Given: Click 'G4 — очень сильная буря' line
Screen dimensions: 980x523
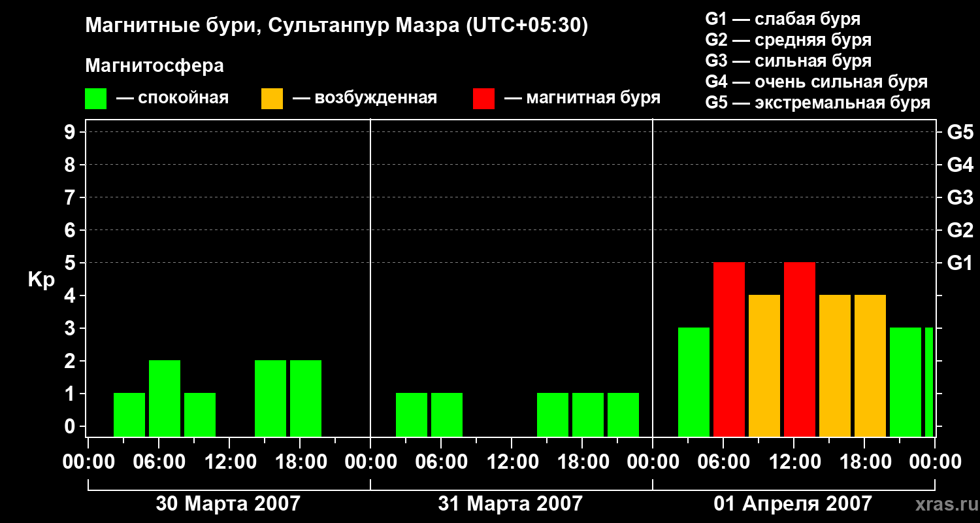Looking at the screenshot, I should click(x=816, y=82).
